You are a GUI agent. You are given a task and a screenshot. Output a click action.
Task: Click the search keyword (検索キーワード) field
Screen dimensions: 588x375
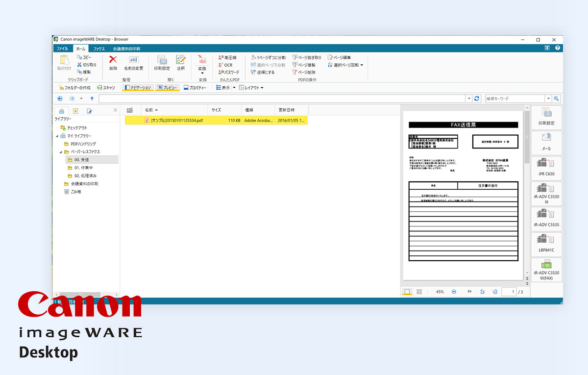click(x=515, y=99)
